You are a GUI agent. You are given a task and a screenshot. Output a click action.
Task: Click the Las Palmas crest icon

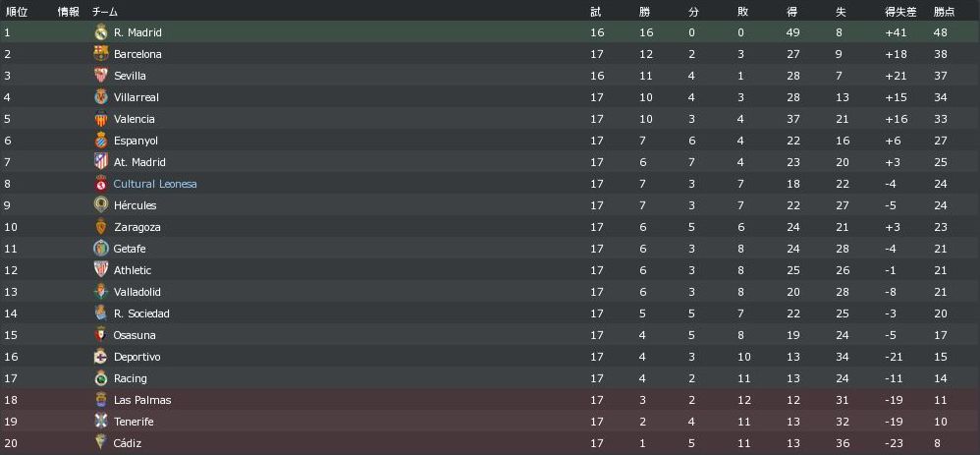(100, 400)
